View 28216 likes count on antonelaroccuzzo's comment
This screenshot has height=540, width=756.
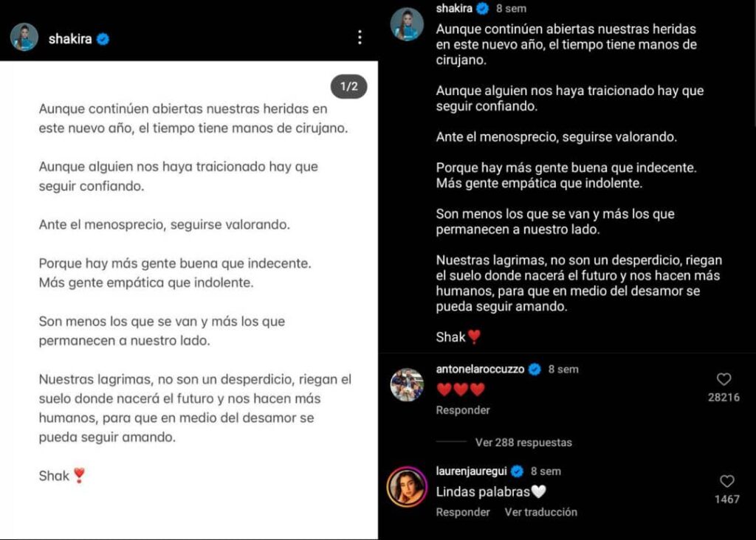724,398
